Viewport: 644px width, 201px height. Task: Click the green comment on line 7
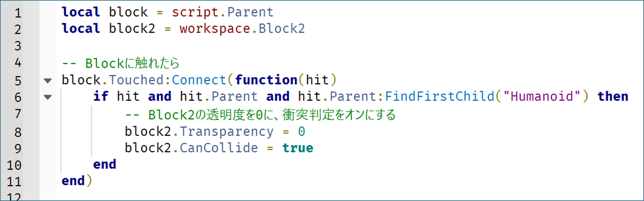click(x=260, y=115)
